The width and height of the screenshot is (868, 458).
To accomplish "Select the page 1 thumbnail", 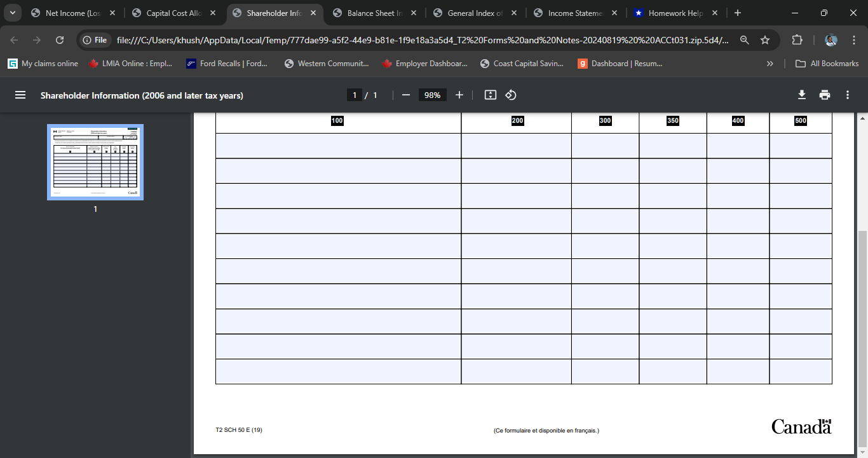I will tap(95, 162).
